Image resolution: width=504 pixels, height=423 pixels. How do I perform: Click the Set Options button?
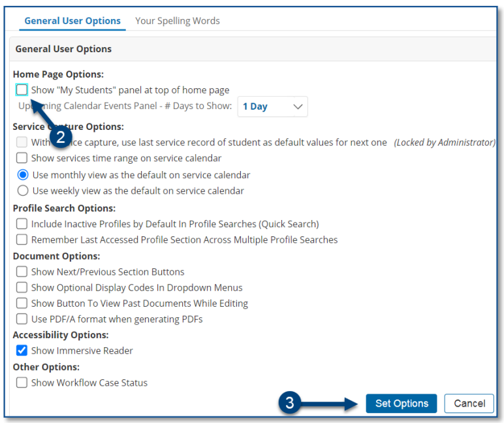(x=402, y=403)
